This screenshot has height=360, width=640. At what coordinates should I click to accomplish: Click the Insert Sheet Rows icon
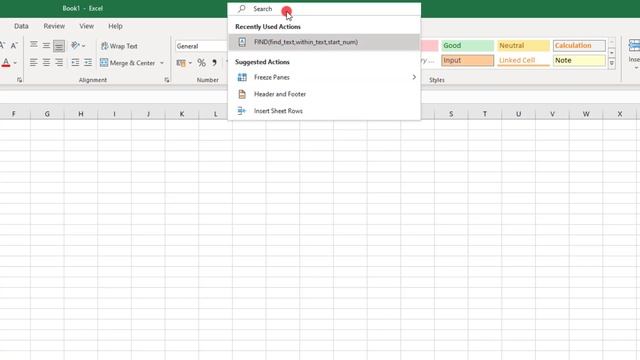(x=242, y=111)
